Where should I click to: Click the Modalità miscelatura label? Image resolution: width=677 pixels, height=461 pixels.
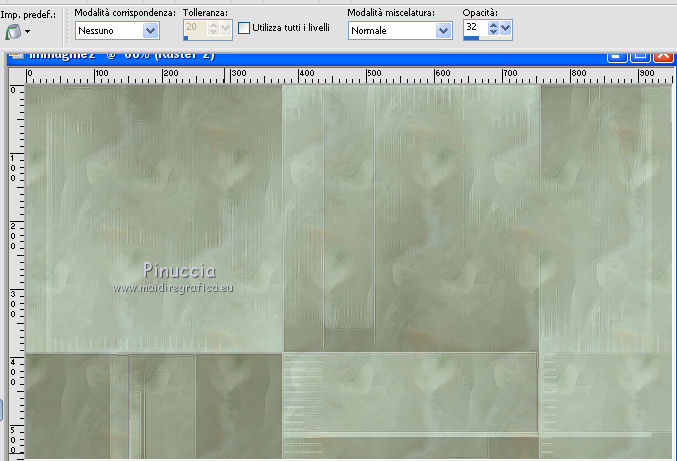tap(391, 13)
